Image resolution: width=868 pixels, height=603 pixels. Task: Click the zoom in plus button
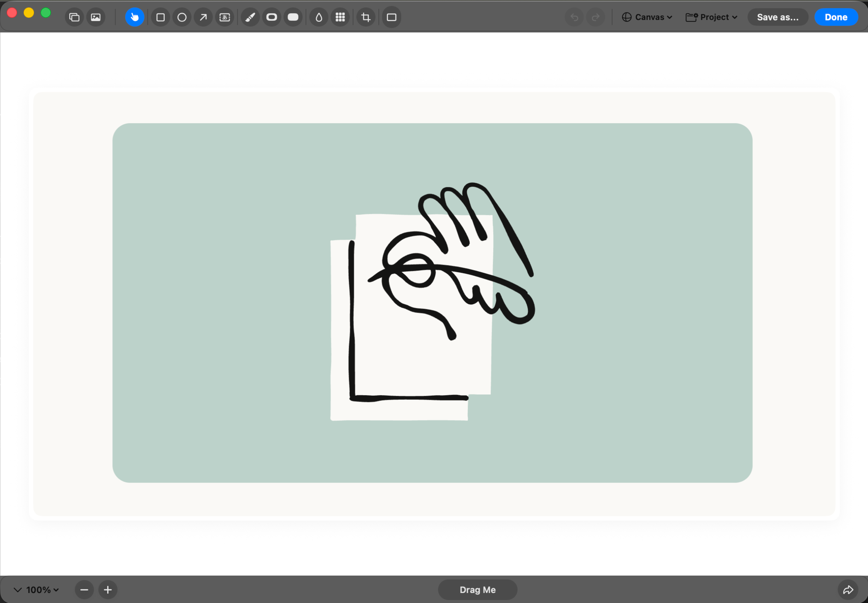108,590
